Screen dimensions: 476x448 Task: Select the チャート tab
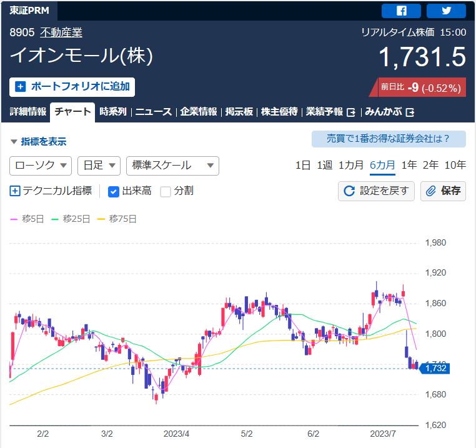click(x=72, y=112)
